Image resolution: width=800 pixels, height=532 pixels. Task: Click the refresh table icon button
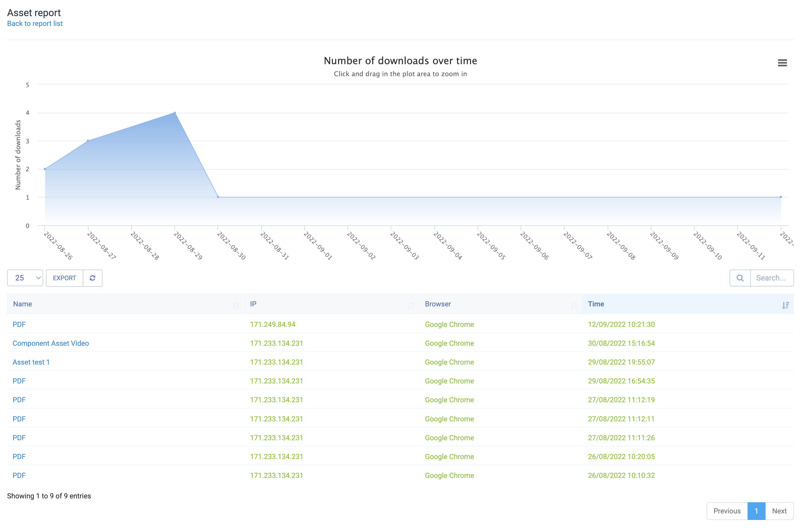pos(92,278)
